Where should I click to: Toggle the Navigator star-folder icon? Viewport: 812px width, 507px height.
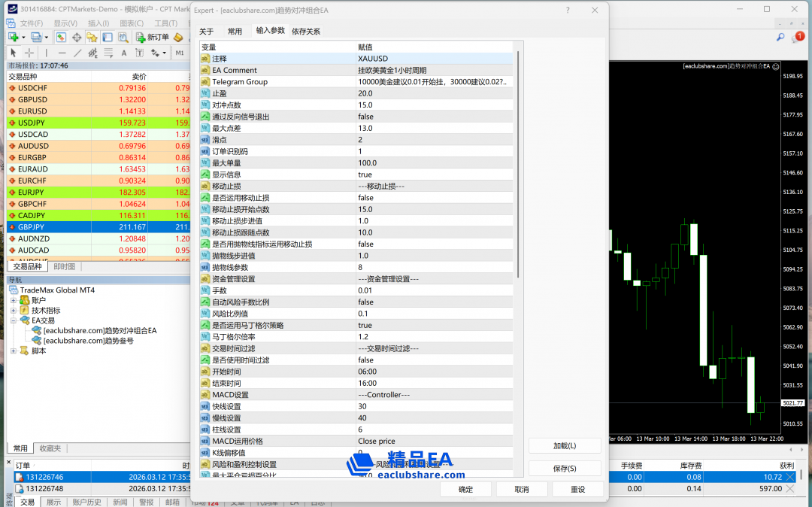click(x=92, y=37)
